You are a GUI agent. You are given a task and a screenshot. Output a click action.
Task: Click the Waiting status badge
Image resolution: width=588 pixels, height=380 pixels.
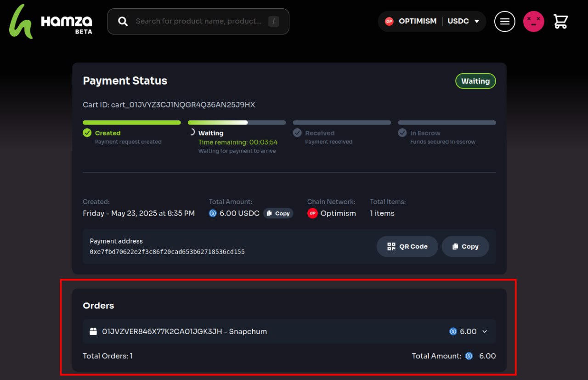pyautogui.click(x=475, y=81)
